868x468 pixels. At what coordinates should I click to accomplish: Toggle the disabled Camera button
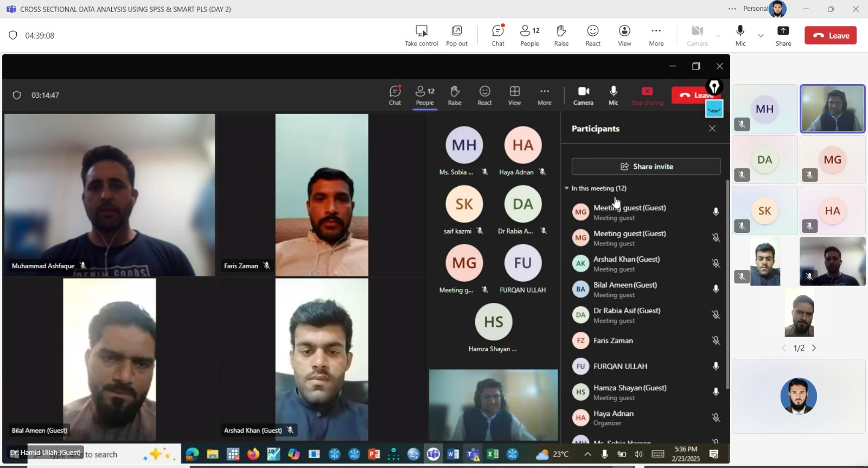click(697, 35)
